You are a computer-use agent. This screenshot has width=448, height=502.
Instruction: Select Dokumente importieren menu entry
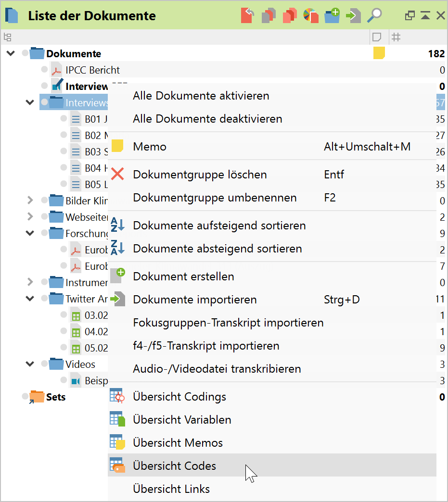point(272,300)
